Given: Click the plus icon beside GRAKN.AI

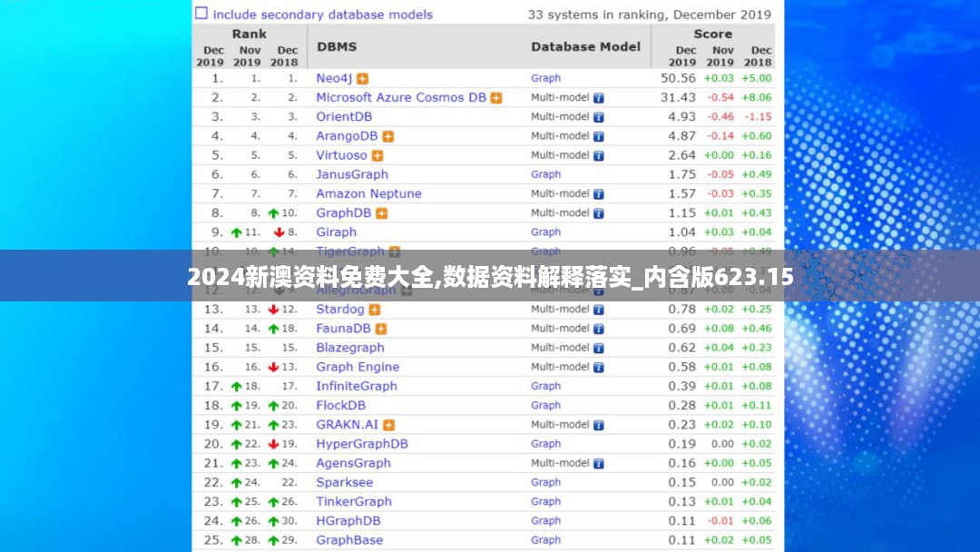Looking at the screenshot, I should (x=389, y=425).
